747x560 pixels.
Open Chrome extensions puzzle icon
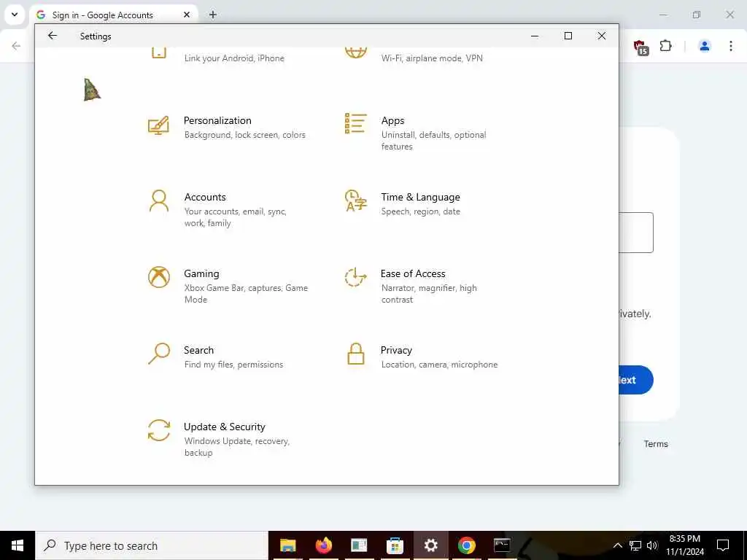pyautogui.click(x=666, y=46)
